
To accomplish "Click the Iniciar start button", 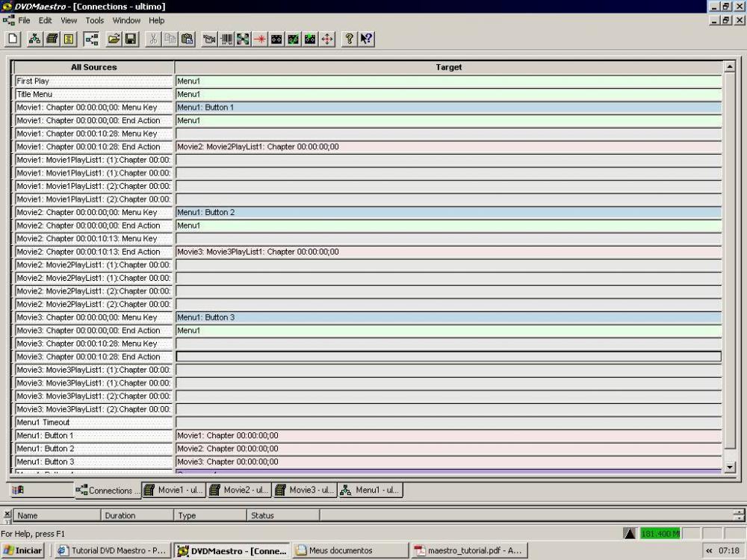I will [x=23, y=551].
